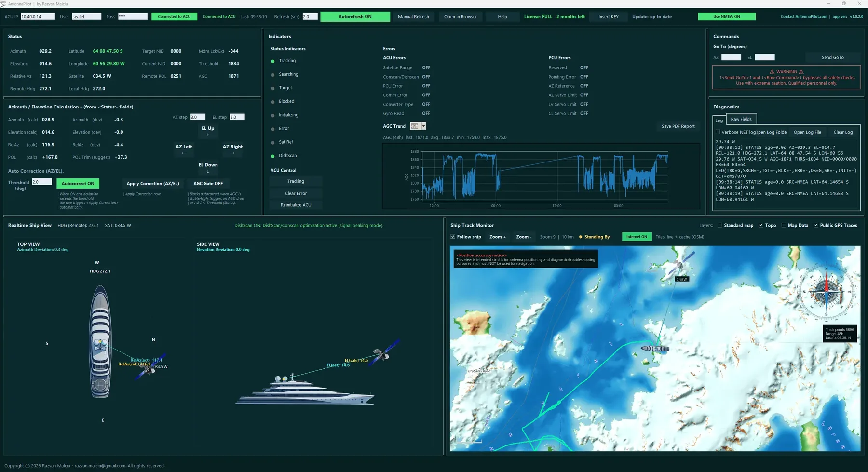This screenshot has width=868, height=472.
Task: Enable the Verbose NET log checkbox
Action: click(718, 132)
